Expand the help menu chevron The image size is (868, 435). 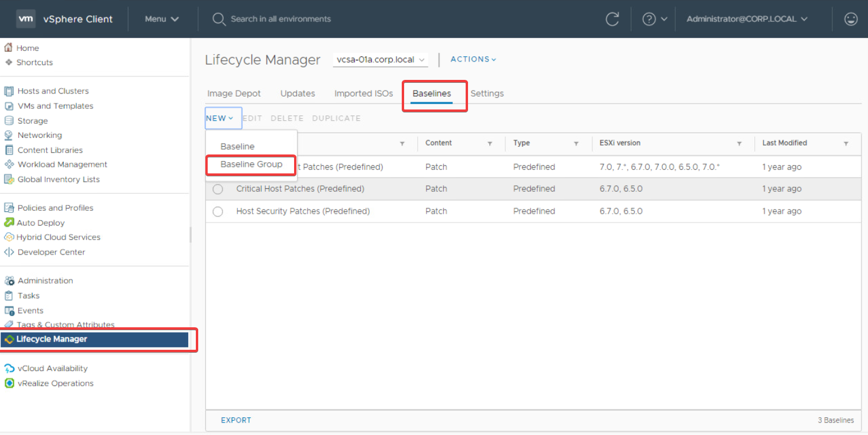click(664, 19)
